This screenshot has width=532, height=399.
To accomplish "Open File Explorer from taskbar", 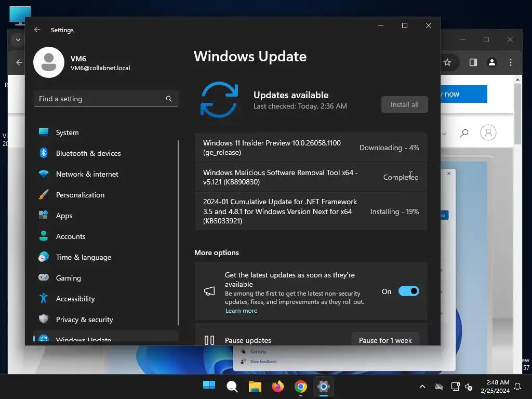I will click(255, 387).
